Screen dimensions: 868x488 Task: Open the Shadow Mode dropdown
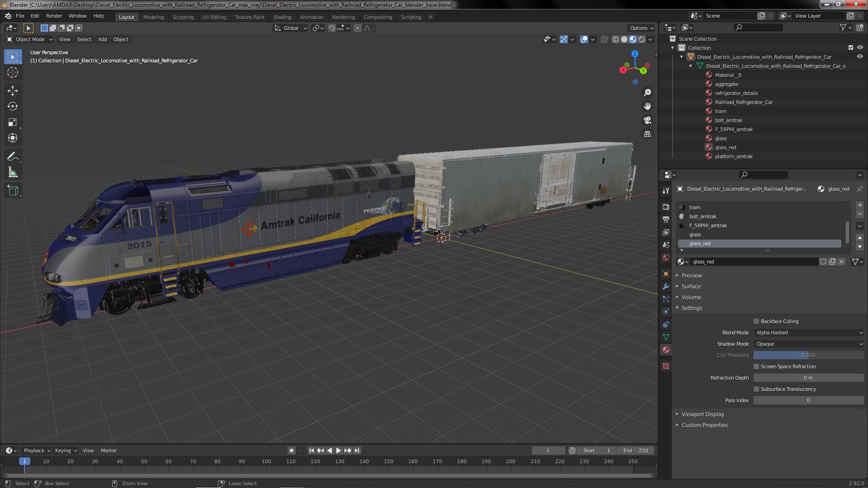click(x=809, y=344)
